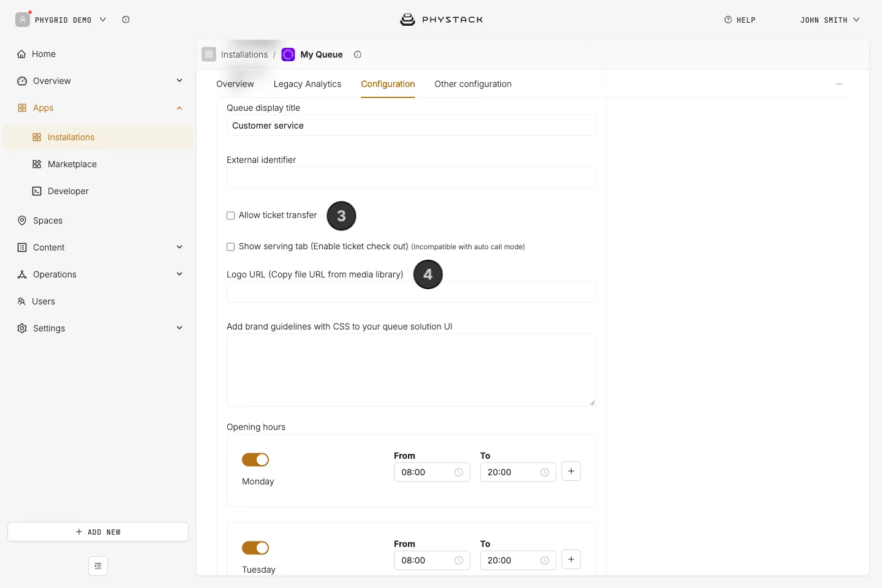Click the sidebar collapse list icon
Viewport: 882px width, 588px height.
pyautogui.click(x=98, y=566)
